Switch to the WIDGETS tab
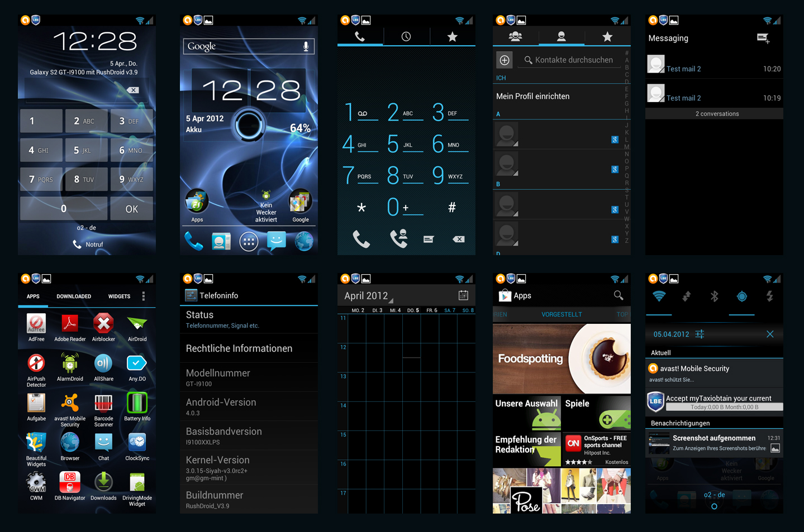804x532 pixels. point(119,296)
